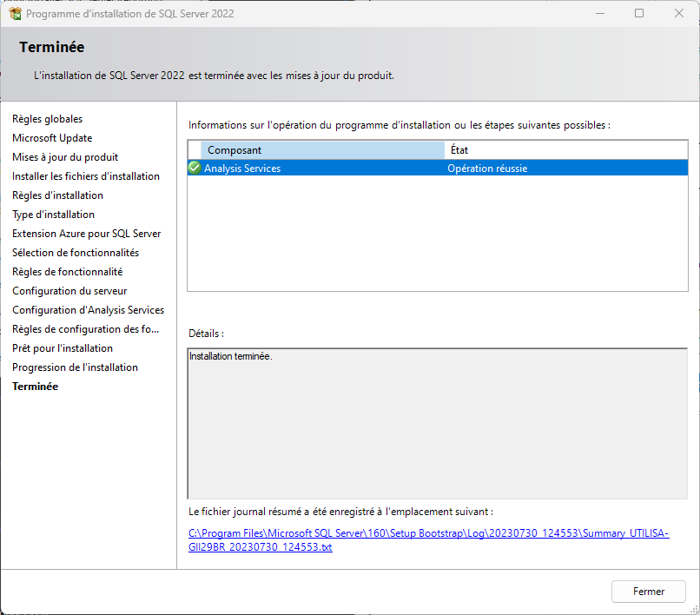Select Installer les fichiers d'installation step
Image resolution: width=700 pixels, height=615 pixels.
click(x=86, y=176)
